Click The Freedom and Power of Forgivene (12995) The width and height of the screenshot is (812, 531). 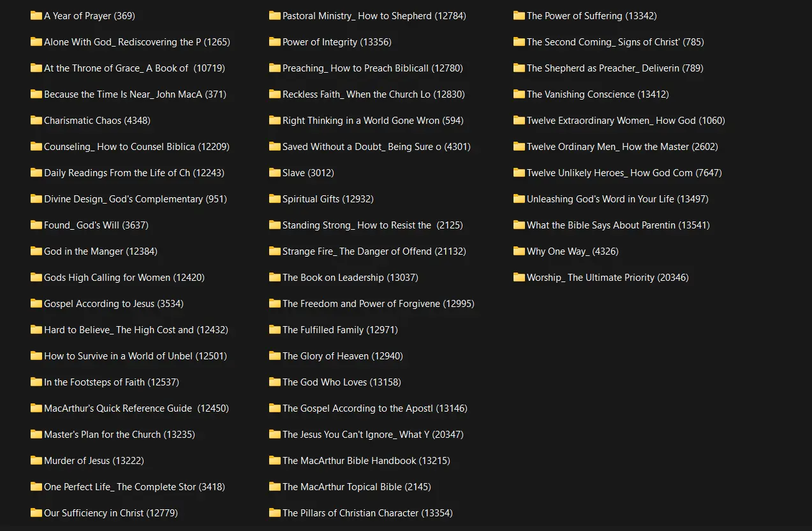pyautogui.click(x=378, y=304)
